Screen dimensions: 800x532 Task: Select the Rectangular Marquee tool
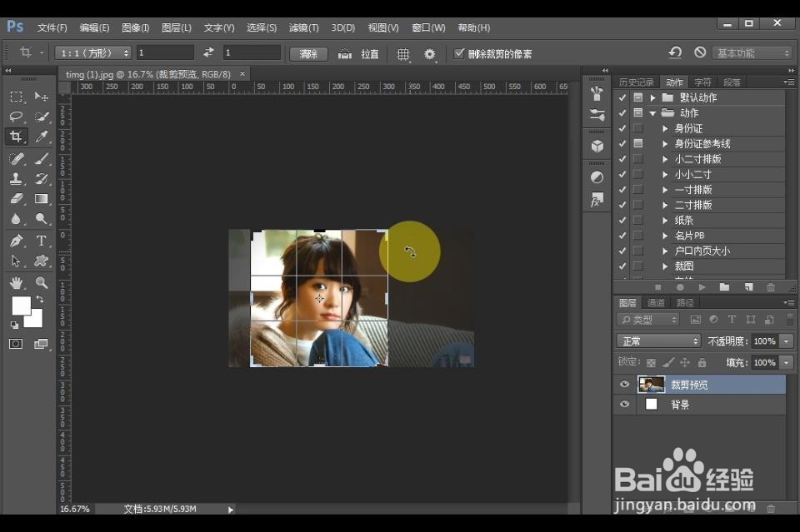click(x=16, y=97)
